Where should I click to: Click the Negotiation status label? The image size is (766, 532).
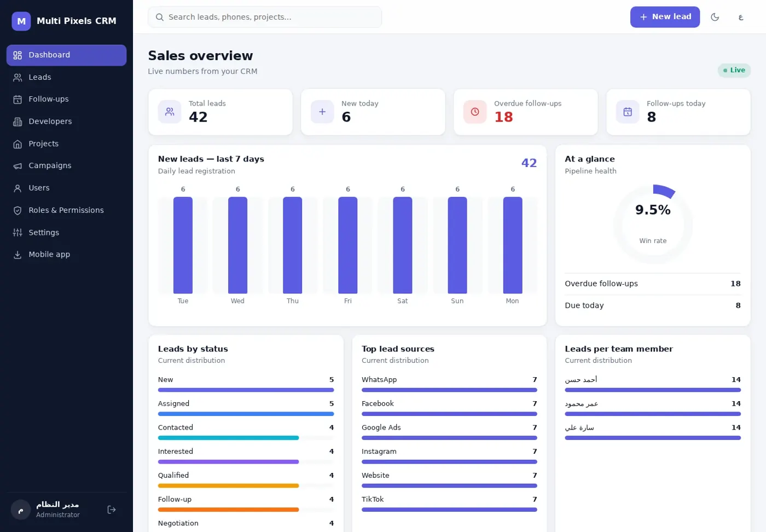[178, 523]
